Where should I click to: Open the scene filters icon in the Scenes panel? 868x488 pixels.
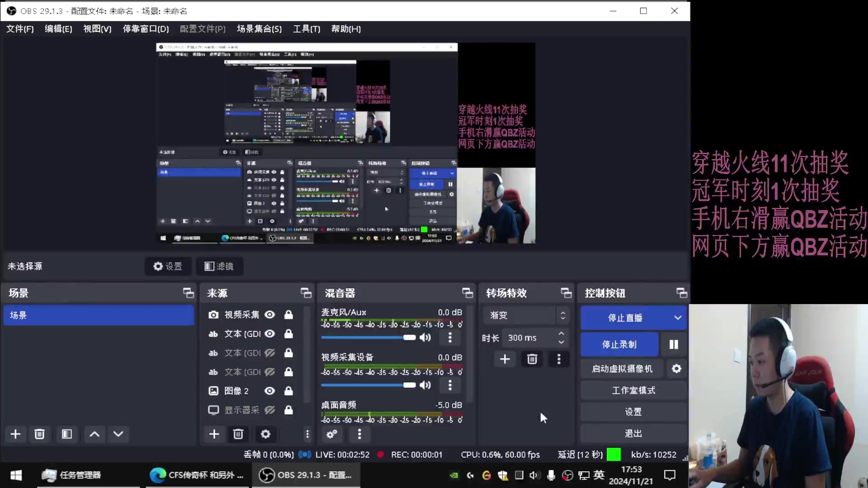click(67, 434)
